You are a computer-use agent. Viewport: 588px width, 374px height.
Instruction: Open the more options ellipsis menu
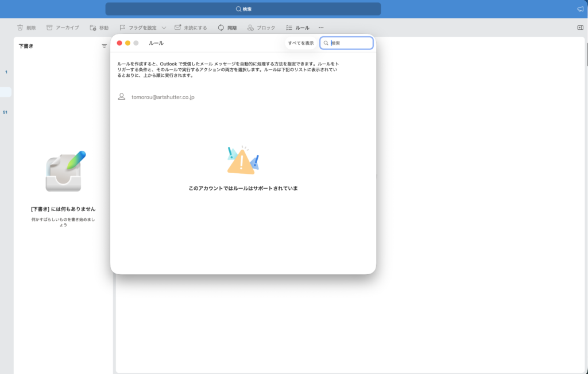point(321,28)
